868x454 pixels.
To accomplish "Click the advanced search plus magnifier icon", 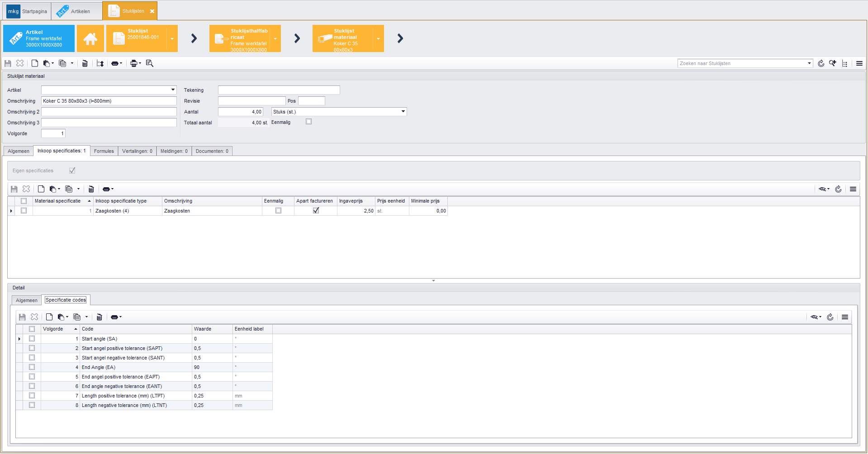I will click(x=833, y=63).
